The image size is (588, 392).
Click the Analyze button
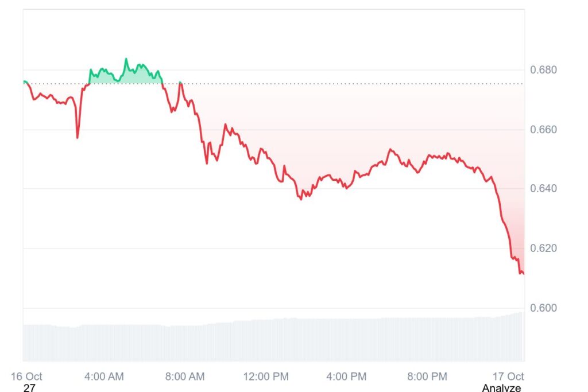tap(501, 388)
